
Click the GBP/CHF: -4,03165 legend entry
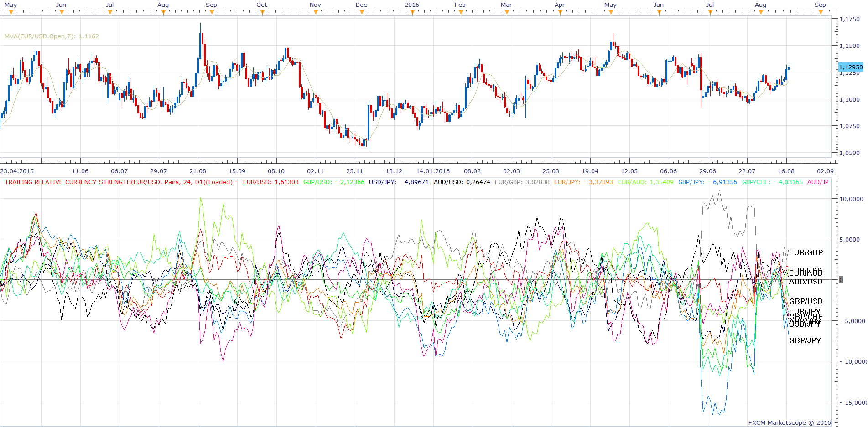pyautogui.click(x=772, y=182)
